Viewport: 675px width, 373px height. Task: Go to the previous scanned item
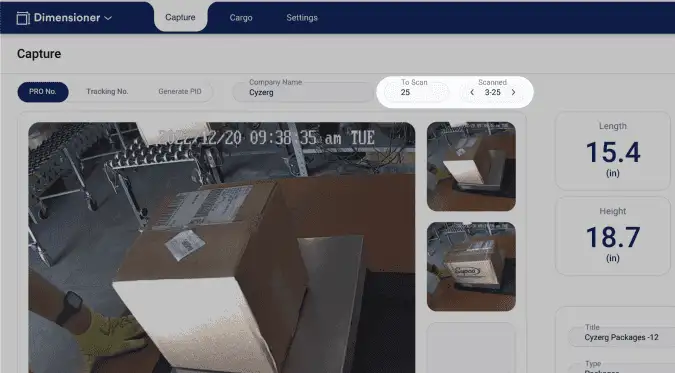pos(472,92)
